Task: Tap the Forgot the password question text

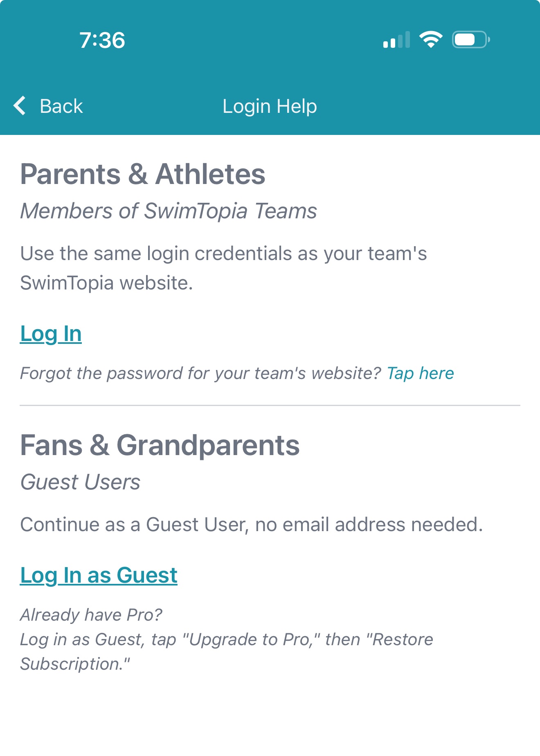Action: [x=200, y=373]
